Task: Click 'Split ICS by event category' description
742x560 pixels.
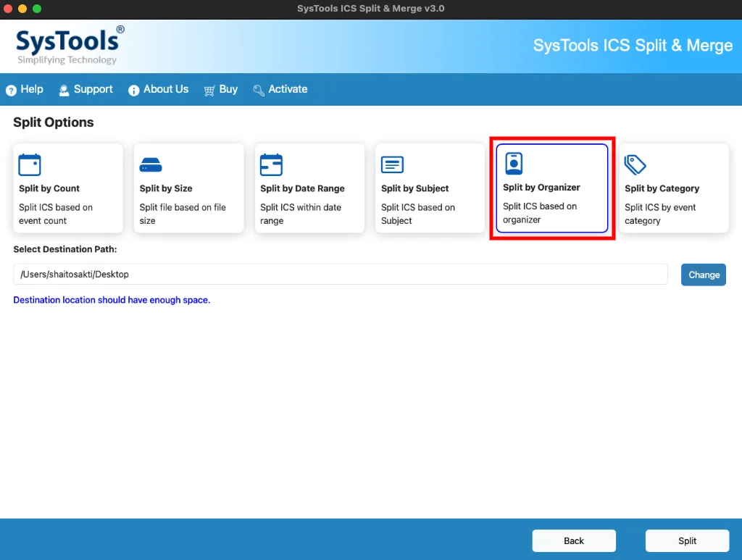Action: [x=660, y=214]
